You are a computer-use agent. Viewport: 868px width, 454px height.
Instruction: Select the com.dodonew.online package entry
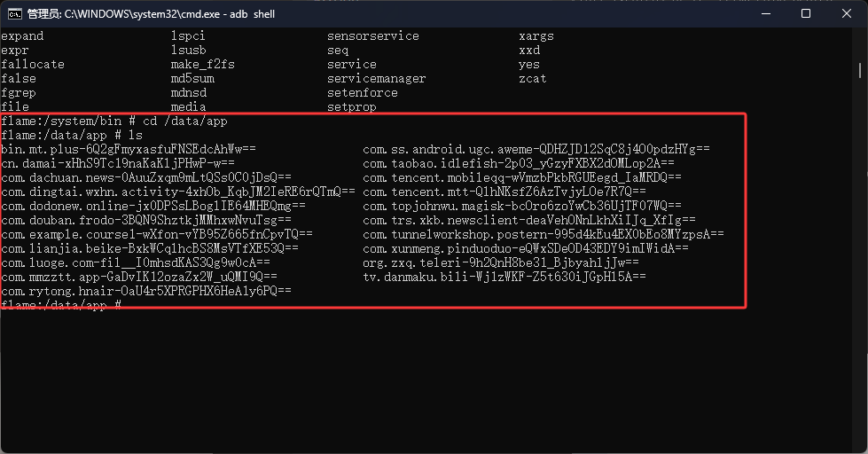click(x=153, y=206)
